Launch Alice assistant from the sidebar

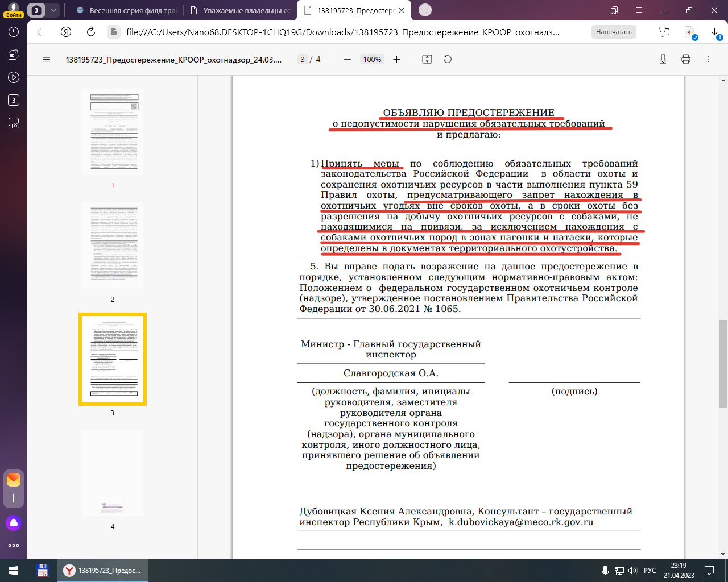[14, 523]
